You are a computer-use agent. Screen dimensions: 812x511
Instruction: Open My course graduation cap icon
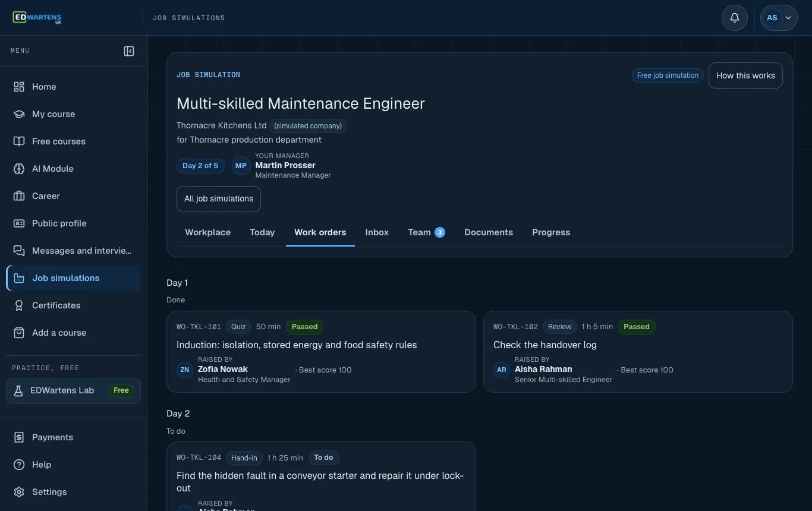coord(19,114)
